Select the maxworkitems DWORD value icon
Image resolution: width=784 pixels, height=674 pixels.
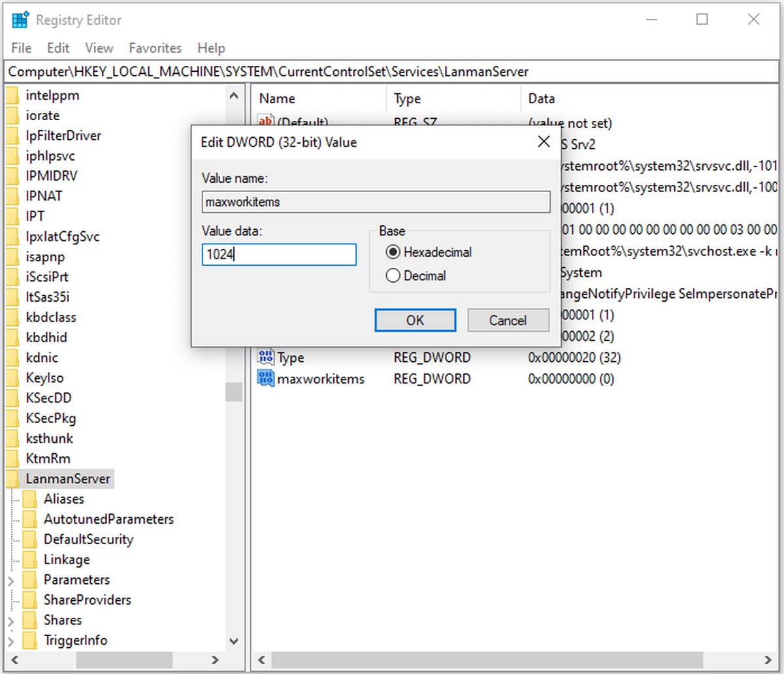point(266,377)
